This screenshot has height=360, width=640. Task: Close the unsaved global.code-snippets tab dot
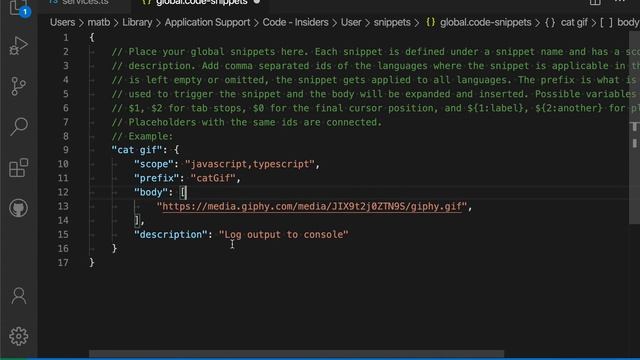coord(257,2)
